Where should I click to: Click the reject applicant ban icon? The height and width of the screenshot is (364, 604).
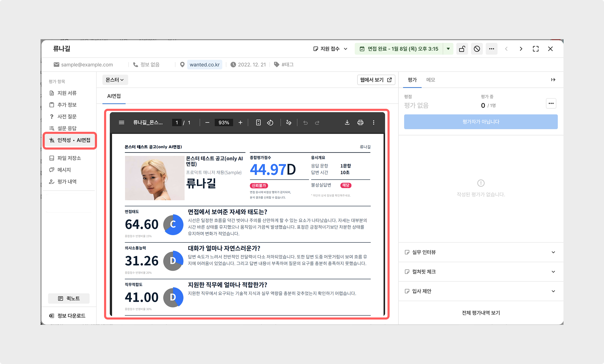tap(477, 49)
